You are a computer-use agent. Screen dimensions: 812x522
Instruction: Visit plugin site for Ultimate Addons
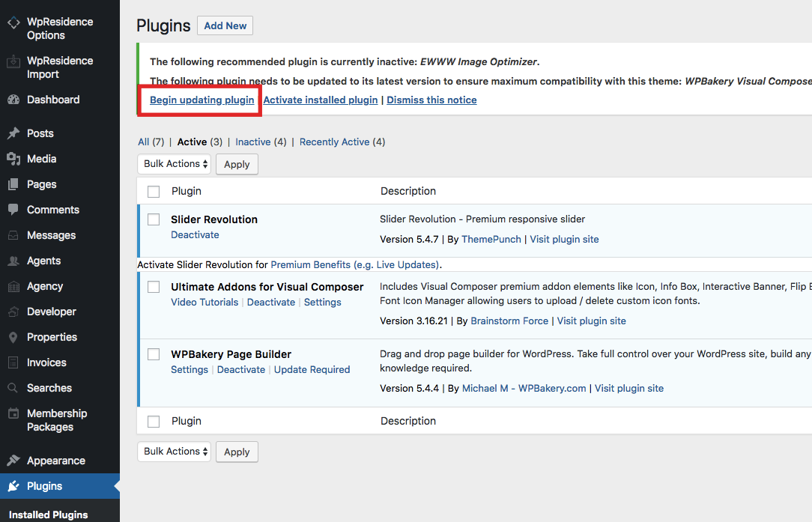(591, 321)
